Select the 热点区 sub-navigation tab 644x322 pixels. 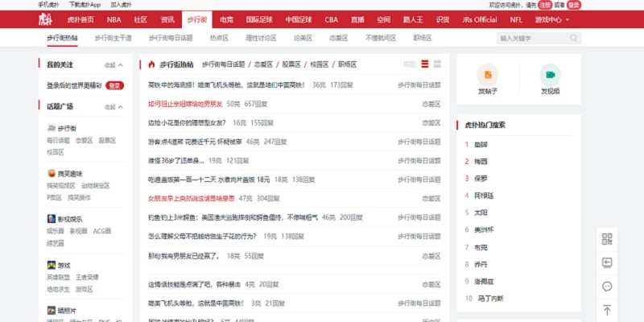coord(219,38)
